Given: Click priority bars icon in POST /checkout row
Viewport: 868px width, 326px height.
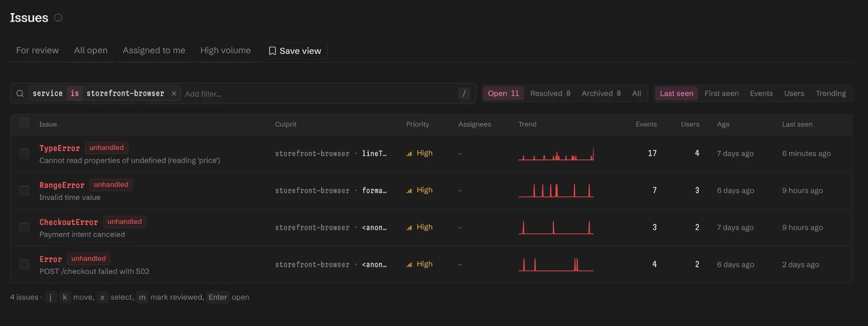Looking at the screenshot, I should coord(409,265).
